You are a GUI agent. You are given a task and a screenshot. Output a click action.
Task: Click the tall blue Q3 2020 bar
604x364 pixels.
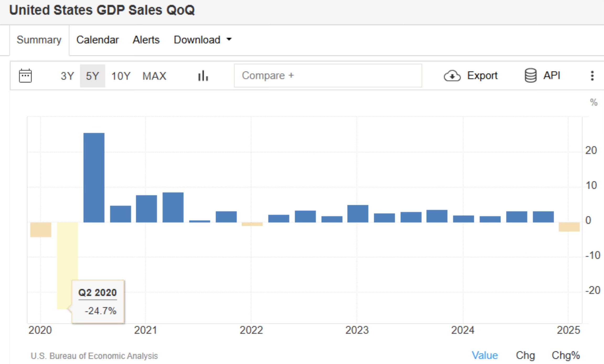94,178
